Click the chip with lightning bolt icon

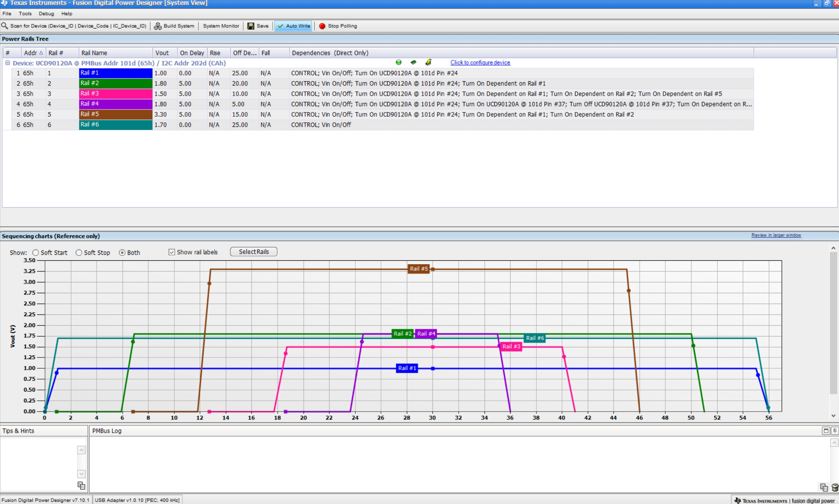tap(429, 63)
